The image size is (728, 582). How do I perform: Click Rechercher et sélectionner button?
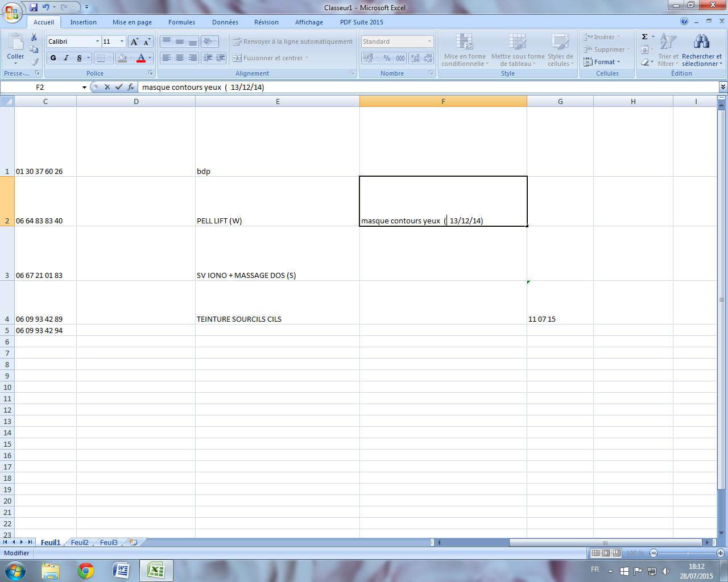tap(702, 50)
